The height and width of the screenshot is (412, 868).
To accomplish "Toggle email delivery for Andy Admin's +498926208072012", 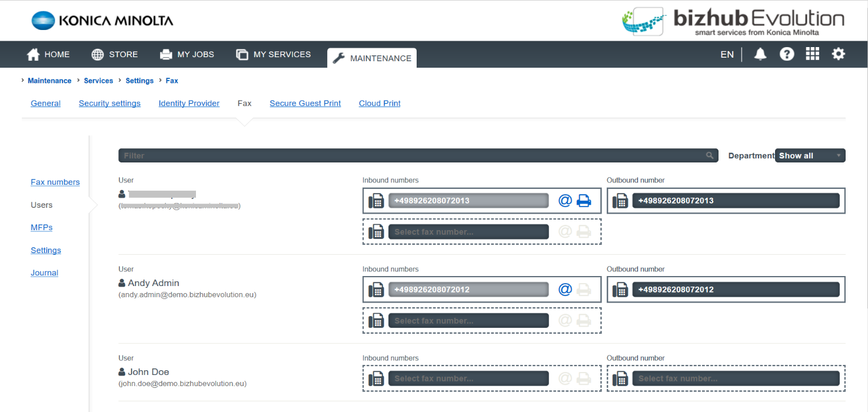I will [565, 290].
